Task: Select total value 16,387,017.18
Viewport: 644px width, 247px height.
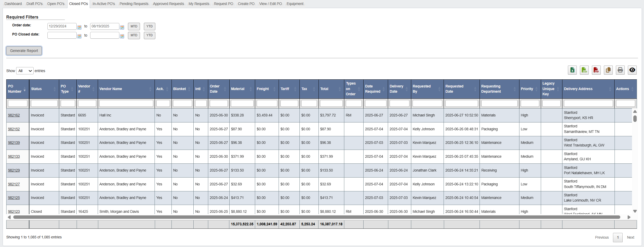Action: tap(331, 224)
